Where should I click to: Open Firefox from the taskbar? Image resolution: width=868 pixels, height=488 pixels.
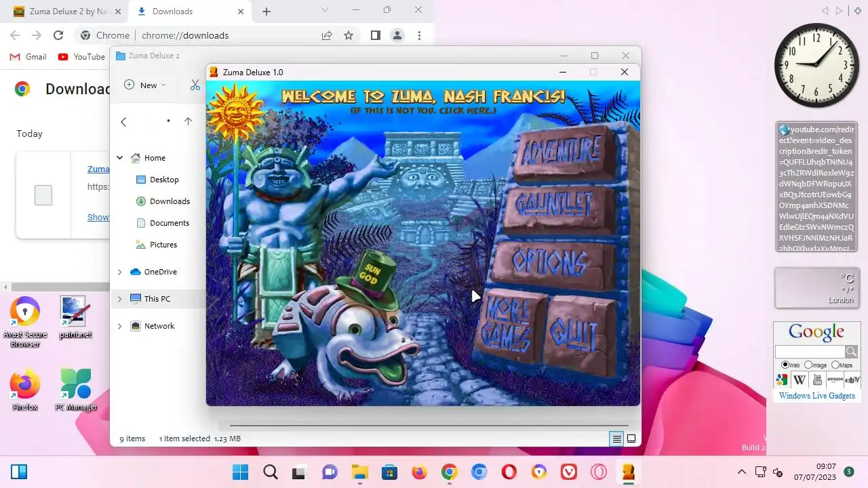pos(419,472)
